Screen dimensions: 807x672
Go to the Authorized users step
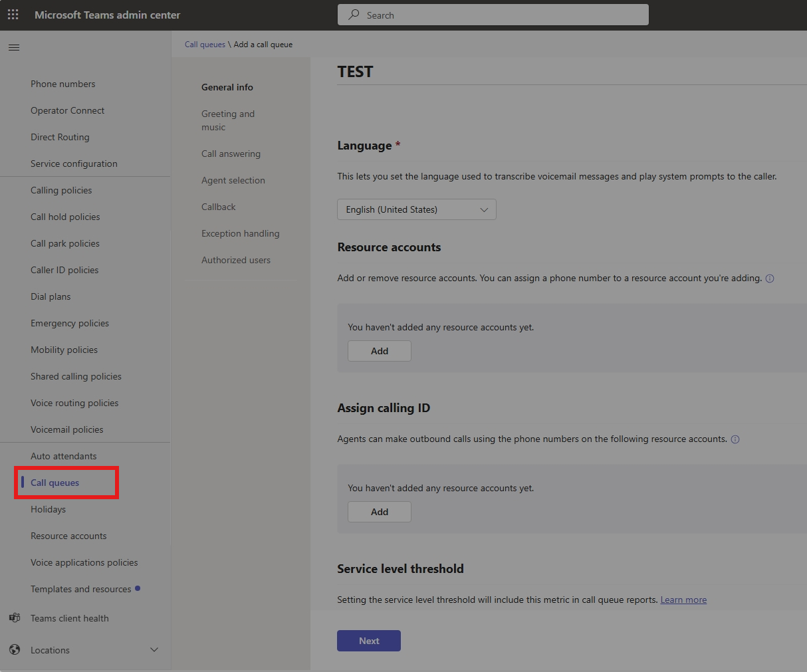click(x=236, y=260)
